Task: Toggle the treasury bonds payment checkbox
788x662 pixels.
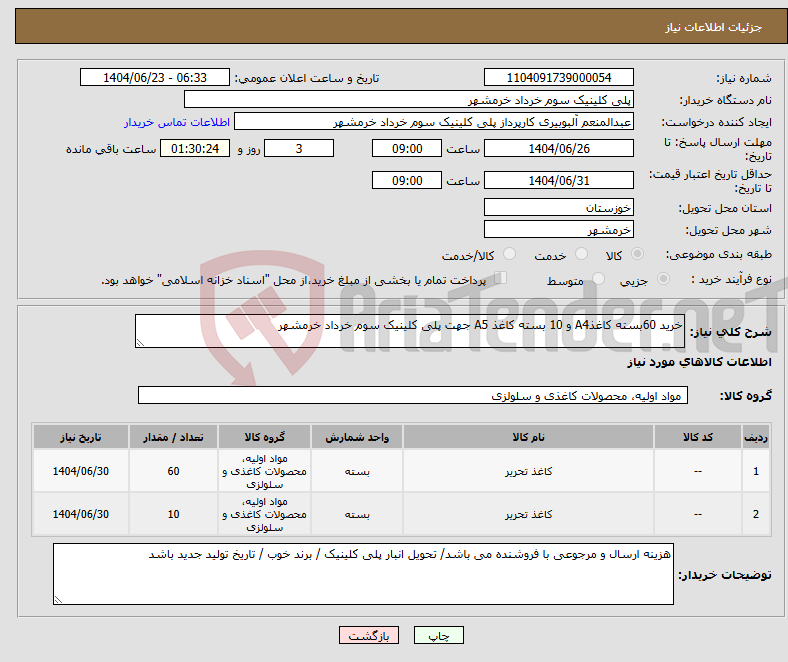Action: coord(501,277)
